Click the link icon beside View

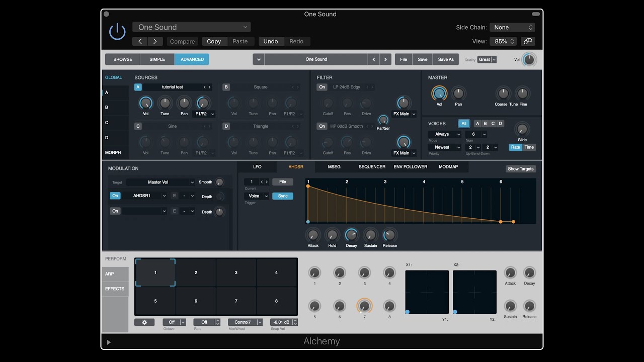click(527, 41)
